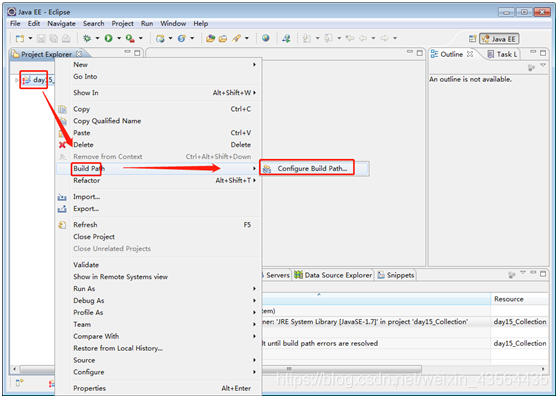Maximize the Outline panel view
The image size is (558, 398).
point(543,53)
